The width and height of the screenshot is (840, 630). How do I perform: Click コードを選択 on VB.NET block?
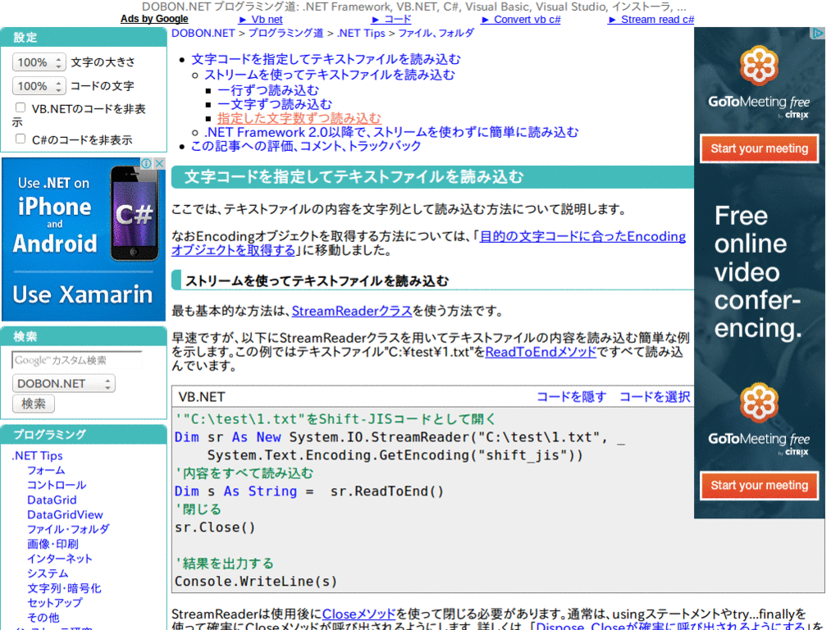coord(655,396)
